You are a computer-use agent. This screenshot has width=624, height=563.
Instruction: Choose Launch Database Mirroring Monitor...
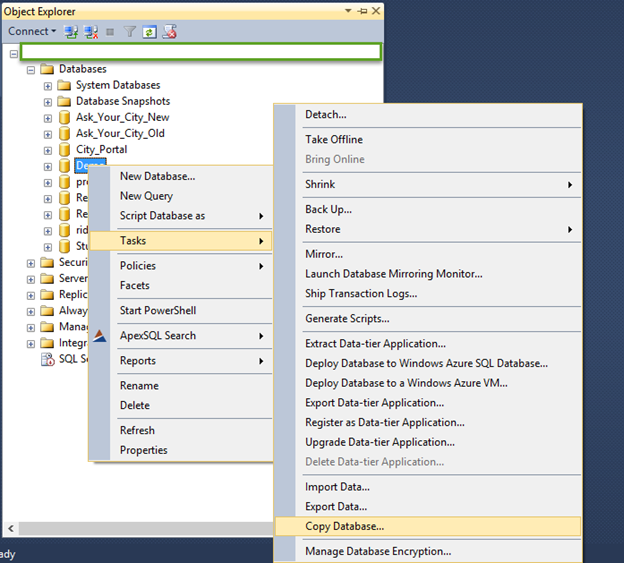428,274
